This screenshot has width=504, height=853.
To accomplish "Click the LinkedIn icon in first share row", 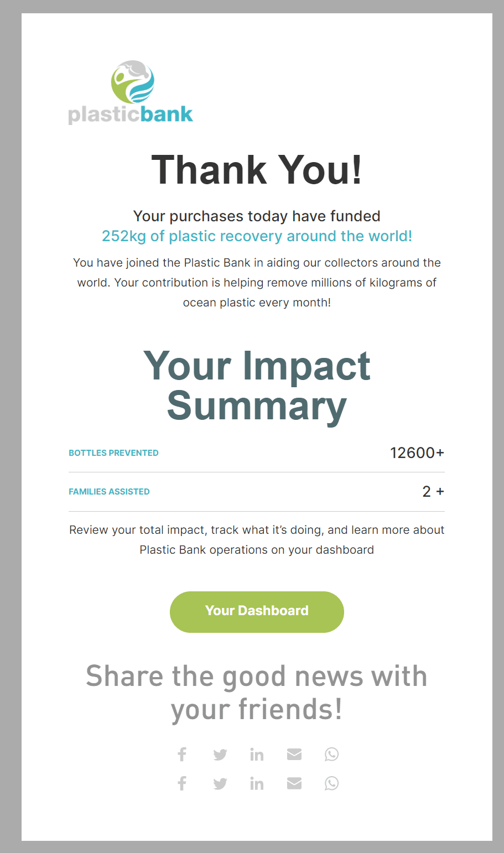I will click(x=257, y=755).
